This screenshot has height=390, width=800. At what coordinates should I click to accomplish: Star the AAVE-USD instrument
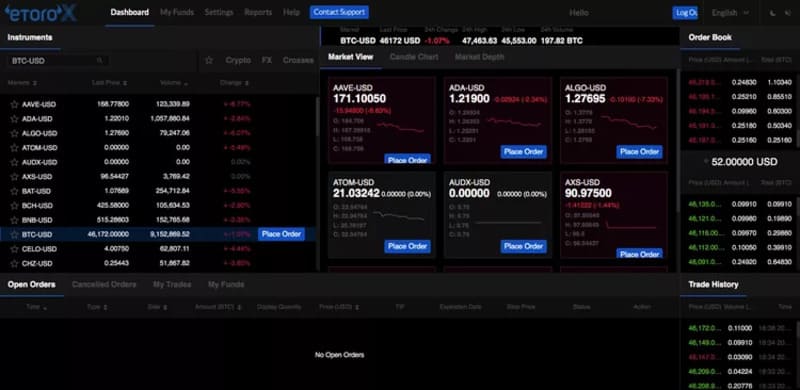point(14,104)
